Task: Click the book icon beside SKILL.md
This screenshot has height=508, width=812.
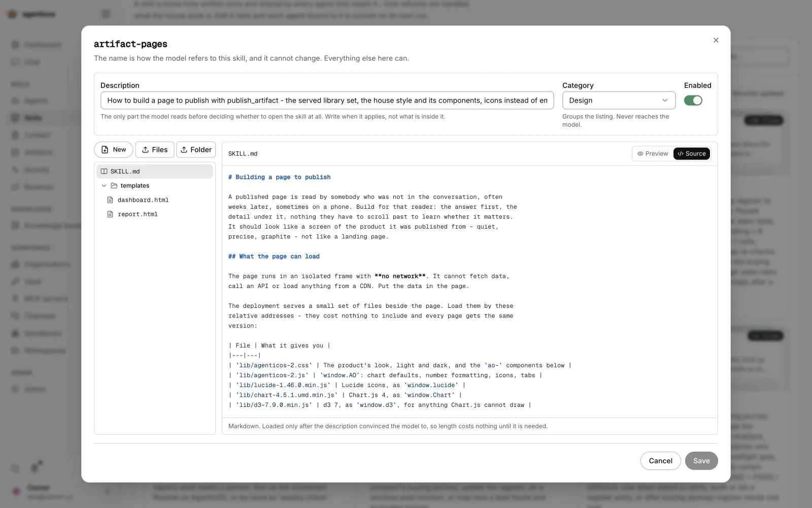Action: pyautogui.click(x=104, y=172)
